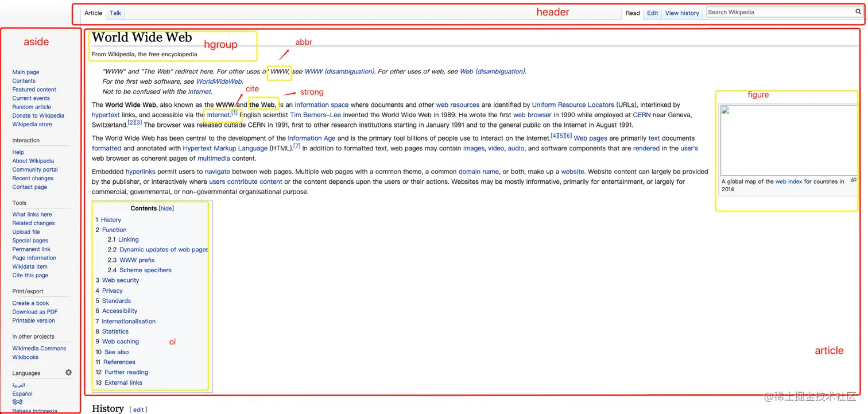Open language settings gear icon
Screen dimensions: 868x414
pos(69,373)
